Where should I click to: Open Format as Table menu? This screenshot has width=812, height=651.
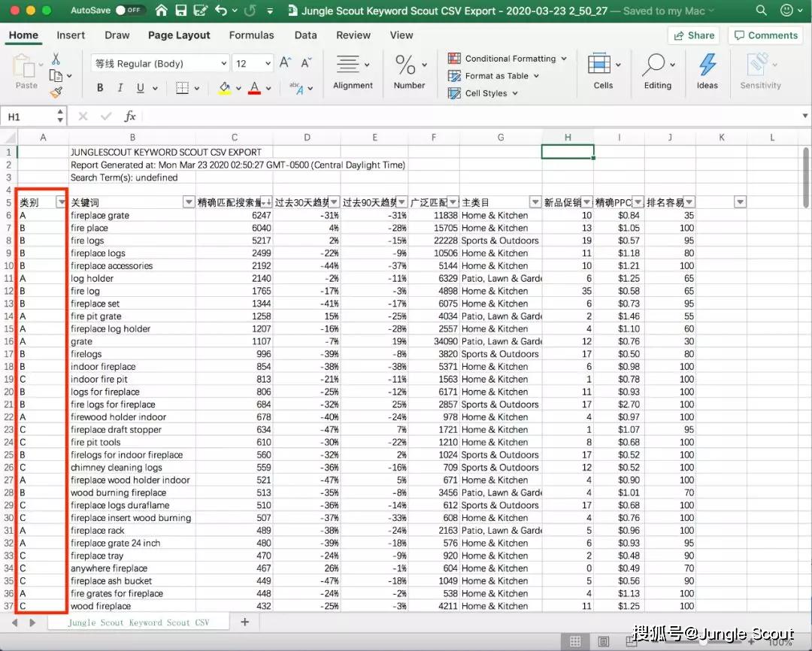(x=493, y=76)
